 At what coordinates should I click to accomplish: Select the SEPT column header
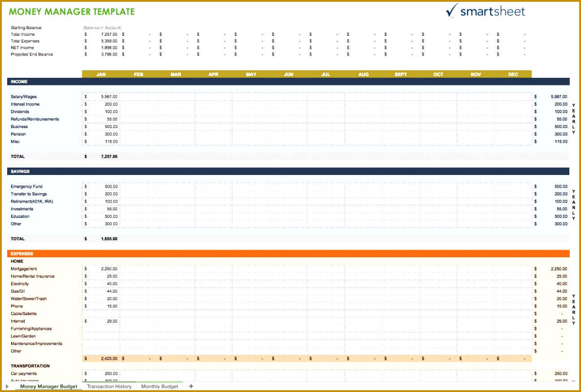(401, 74)
